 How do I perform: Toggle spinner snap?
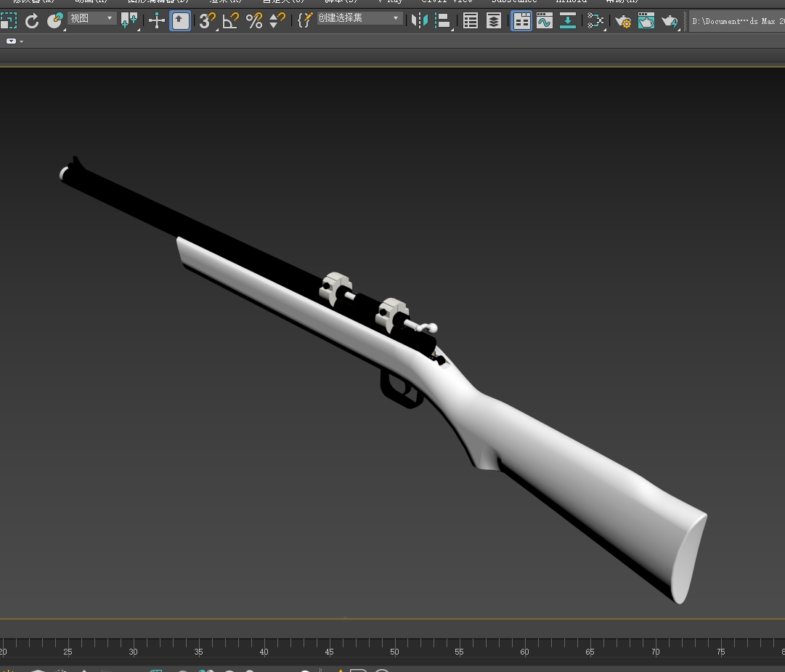[277, 21]
